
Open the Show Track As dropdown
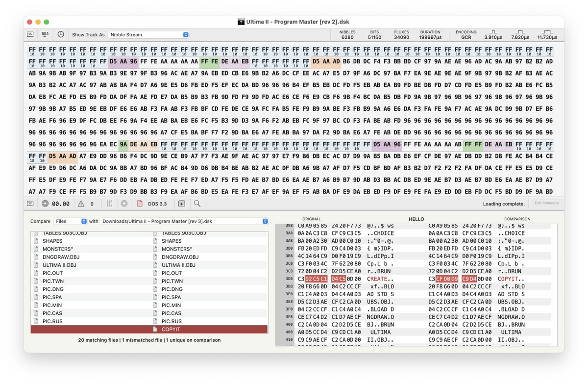149,35
